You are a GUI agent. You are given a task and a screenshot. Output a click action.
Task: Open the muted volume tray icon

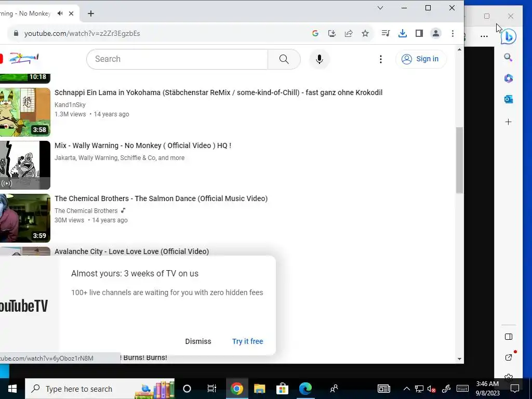432,389
